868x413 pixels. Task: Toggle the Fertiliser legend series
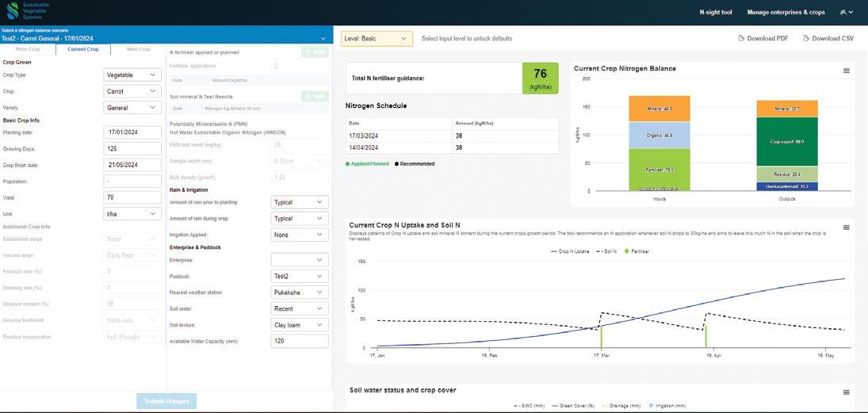point(637,251)
